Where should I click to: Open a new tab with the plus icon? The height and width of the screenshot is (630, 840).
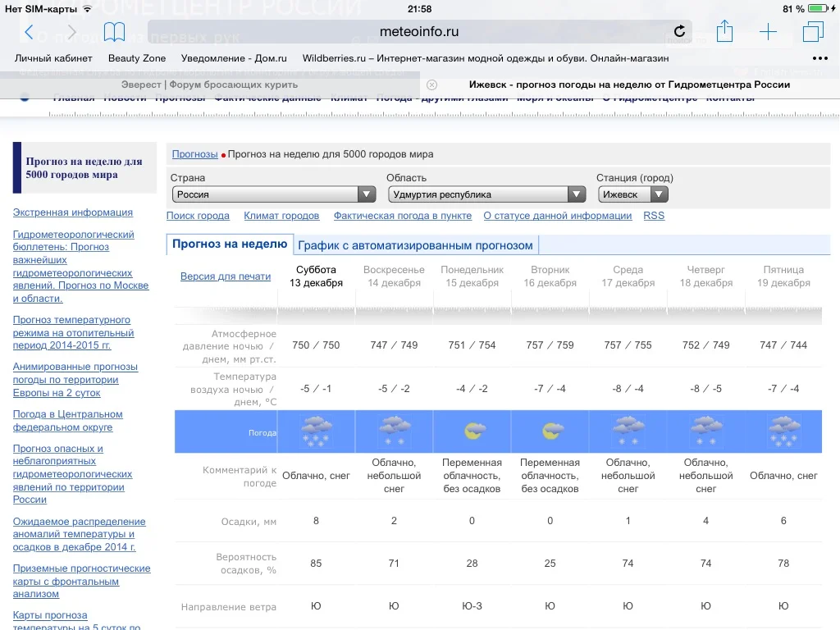(768, 31)
